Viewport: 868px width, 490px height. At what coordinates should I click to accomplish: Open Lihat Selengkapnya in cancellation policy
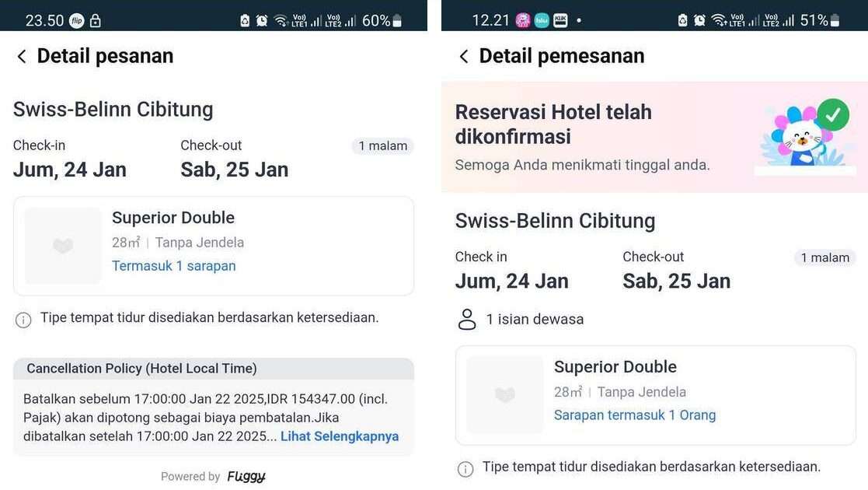click(340, 436)
